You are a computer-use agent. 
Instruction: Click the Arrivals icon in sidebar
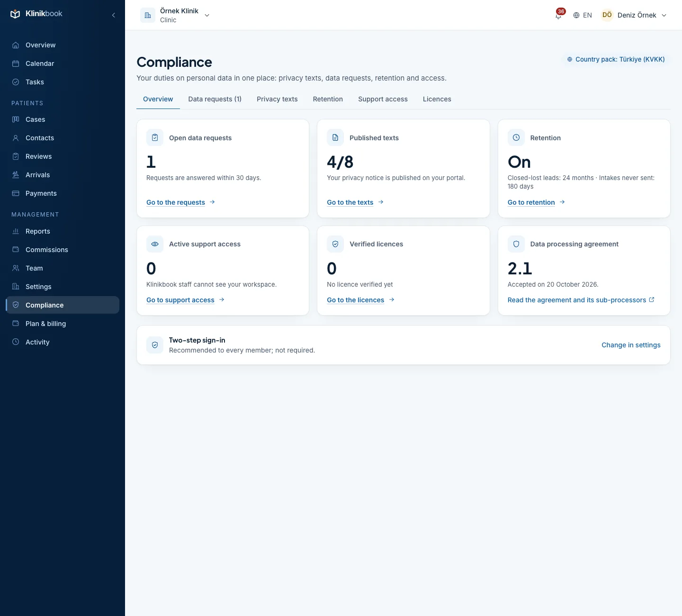(x=16, y=175)
